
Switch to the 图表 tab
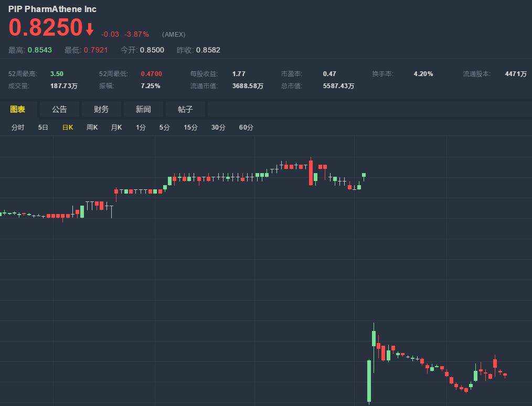pos(18,109)
